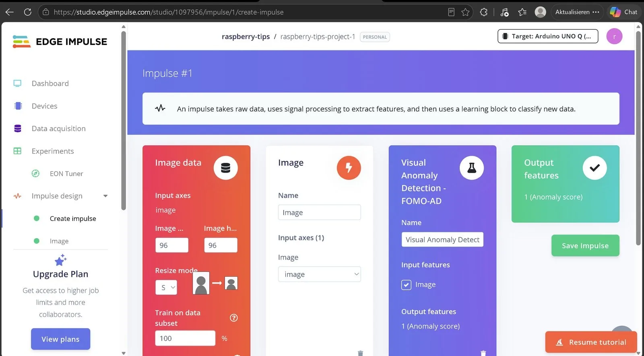Click the PERSONAL badge
The image size is (644, 356).
(375, 37)
